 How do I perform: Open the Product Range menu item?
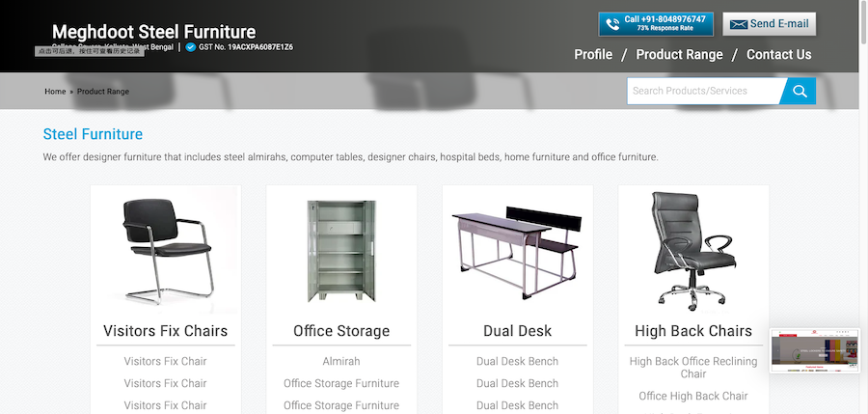coord(679,54)
